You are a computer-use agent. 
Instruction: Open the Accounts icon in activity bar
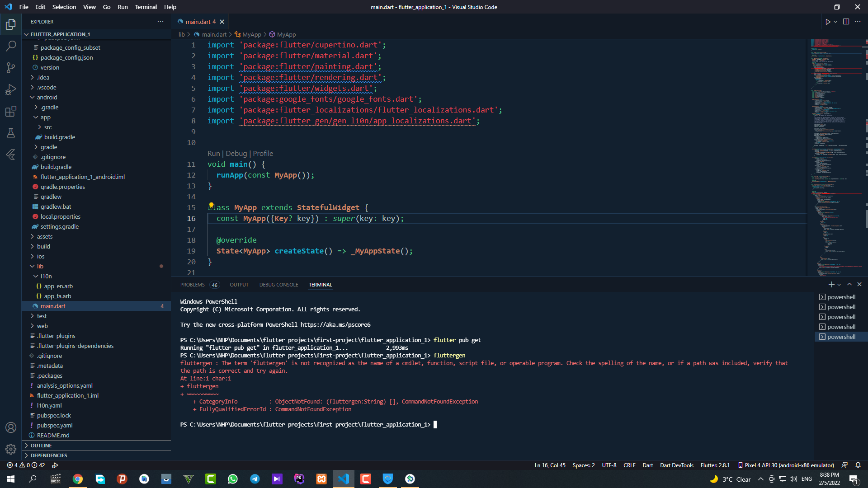tap(11, 427)
